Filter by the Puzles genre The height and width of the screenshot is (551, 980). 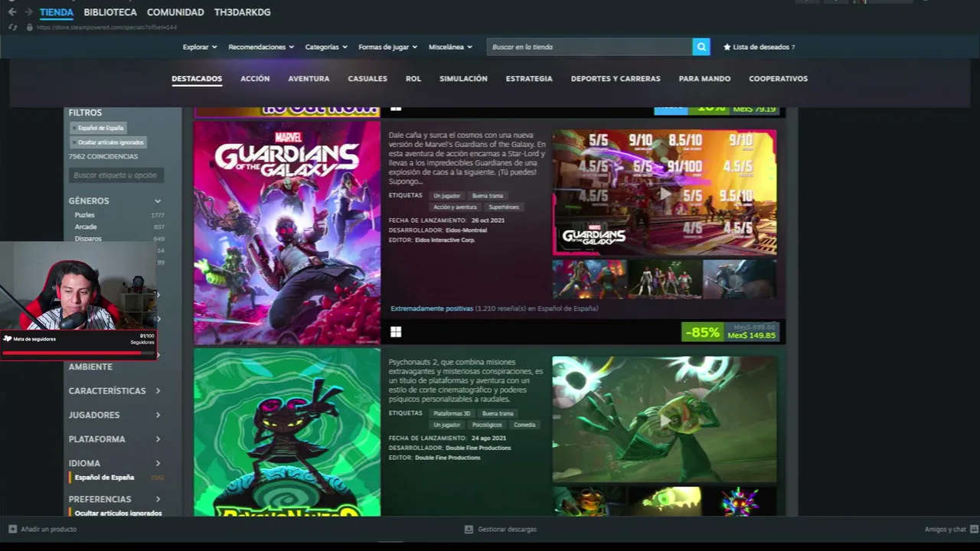click(x=85, y=215)
